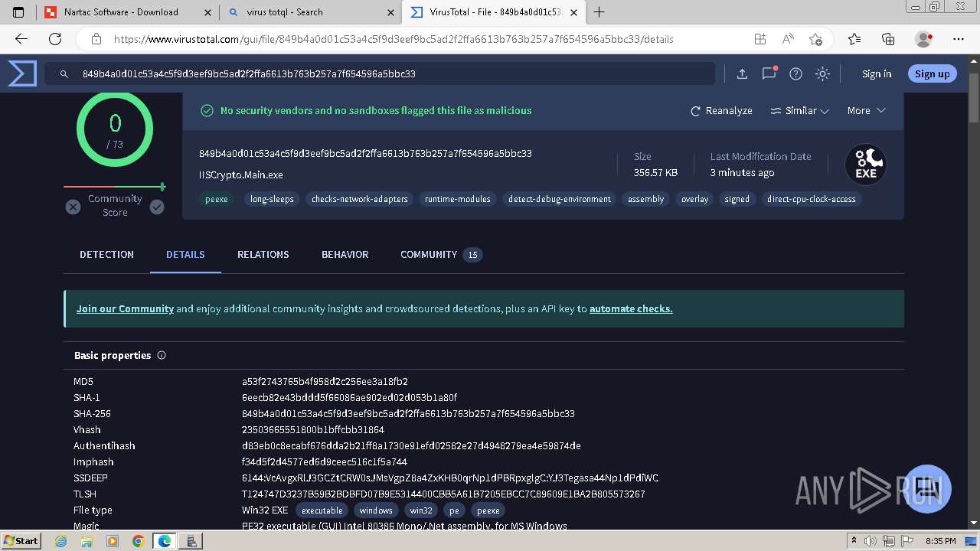The width and height of the screenshot is (980, 551).
Task: Click the detect-debug-environment tag
Action: (560, 199)
